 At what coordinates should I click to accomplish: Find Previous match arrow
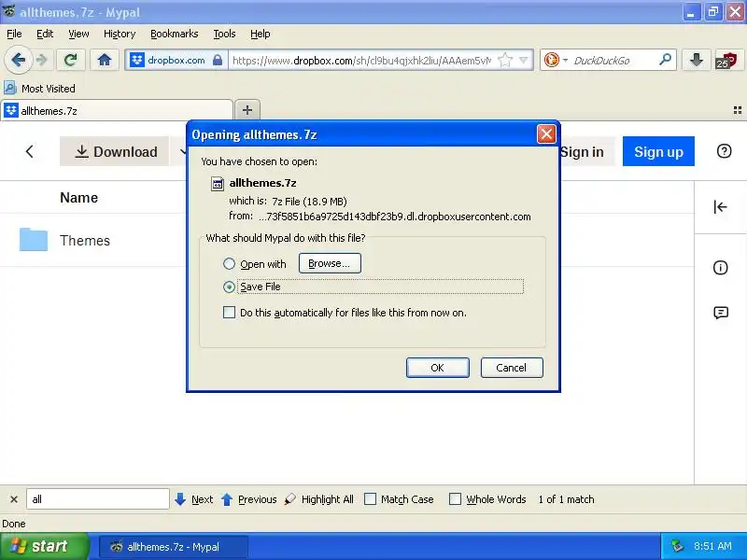pyautogui.click(x=249, y=499)
